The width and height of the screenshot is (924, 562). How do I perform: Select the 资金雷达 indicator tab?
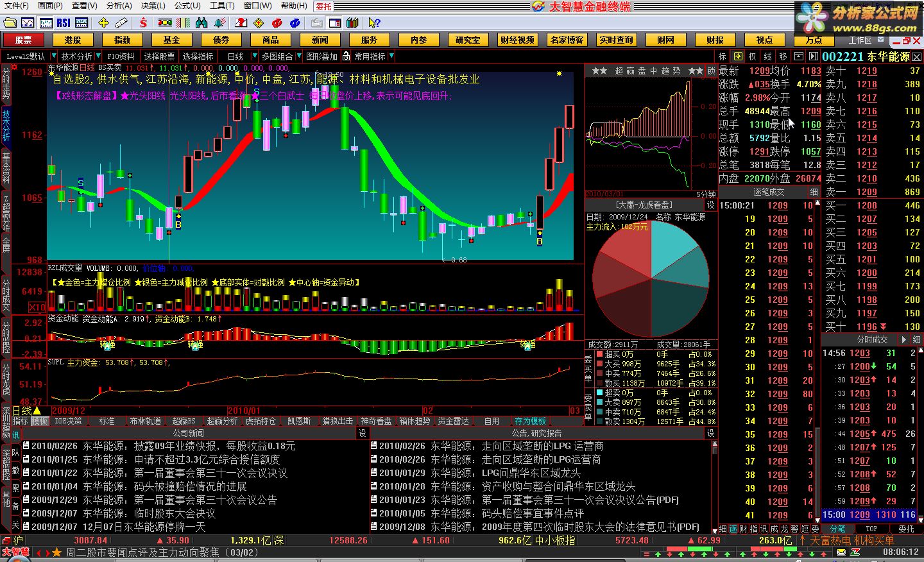pos(453,421)
